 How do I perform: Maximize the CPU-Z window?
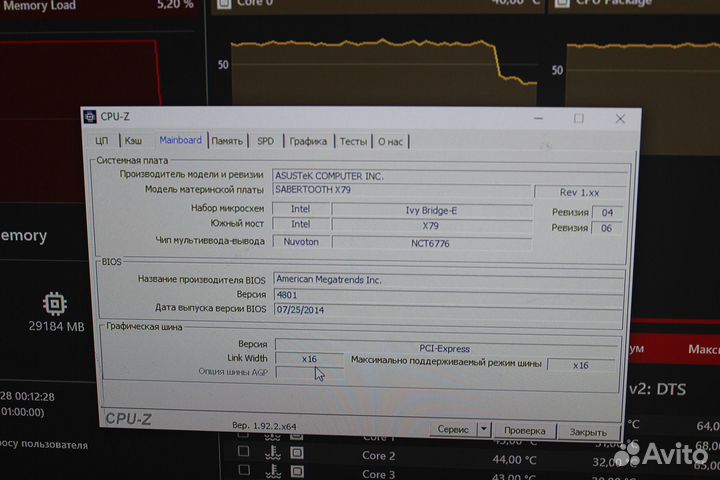pos(578,118)
